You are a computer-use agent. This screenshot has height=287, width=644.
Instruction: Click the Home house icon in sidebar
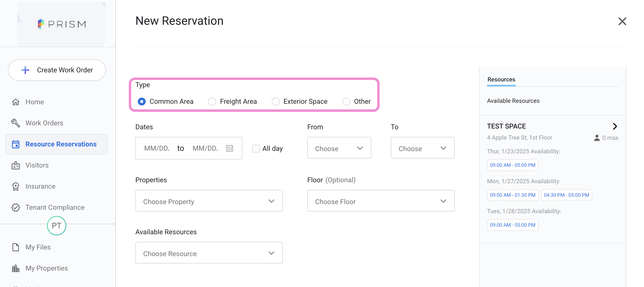click(15, 102)
